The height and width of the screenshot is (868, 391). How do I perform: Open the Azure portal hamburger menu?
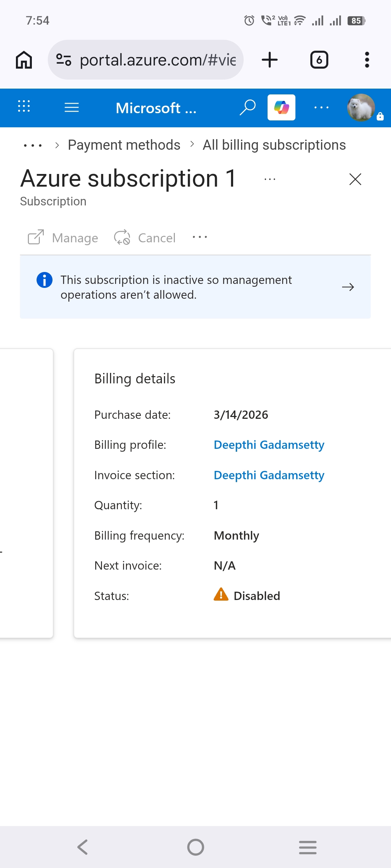[72, 107]
